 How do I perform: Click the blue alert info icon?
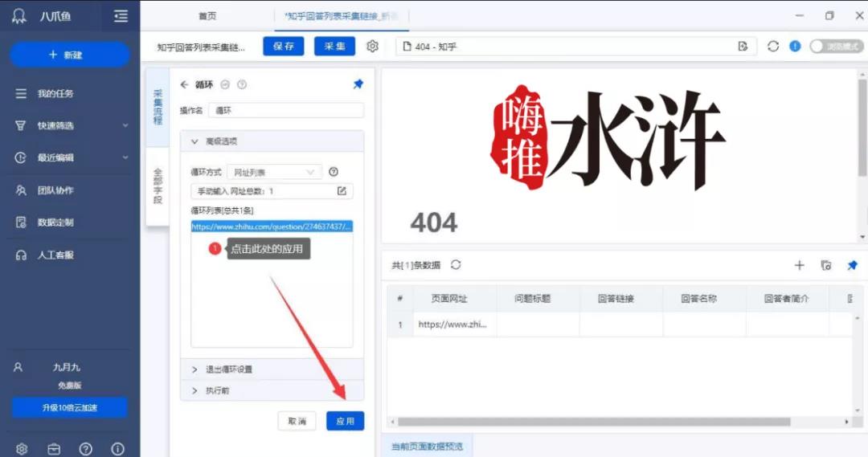click(795, 47)
